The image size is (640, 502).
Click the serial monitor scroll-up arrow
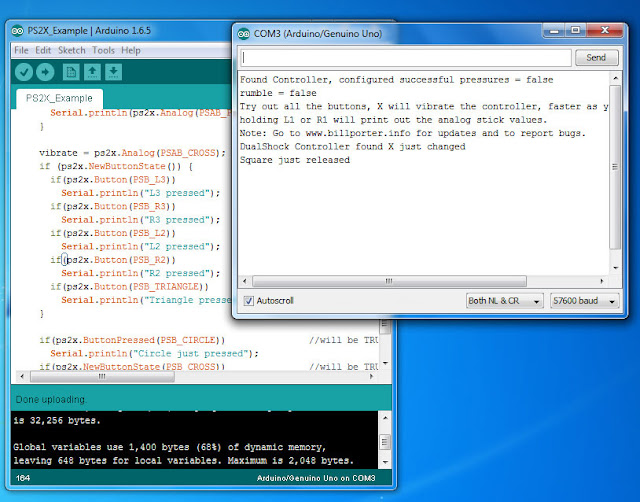616,78
